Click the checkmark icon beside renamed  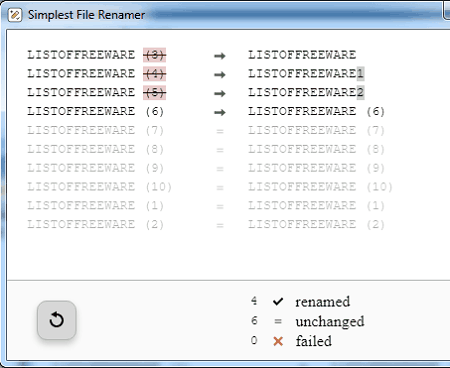point(278,302)
